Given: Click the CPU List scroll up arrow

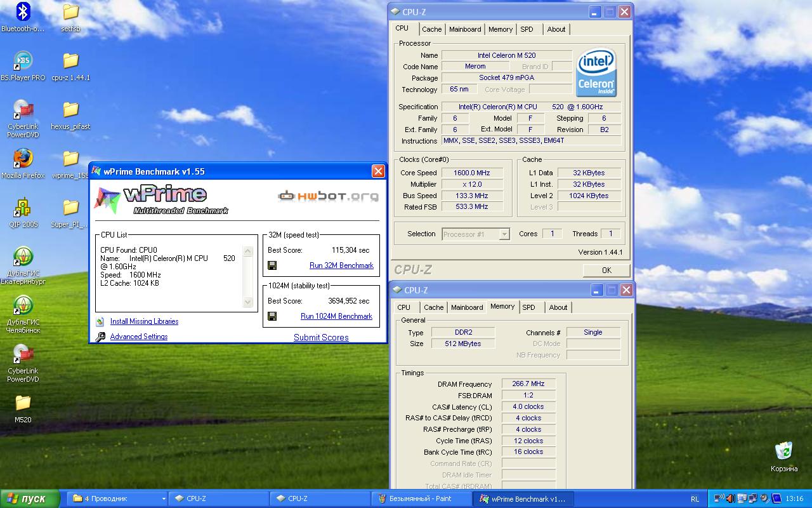Looking at the screenshot, I should tap(248, 251).
